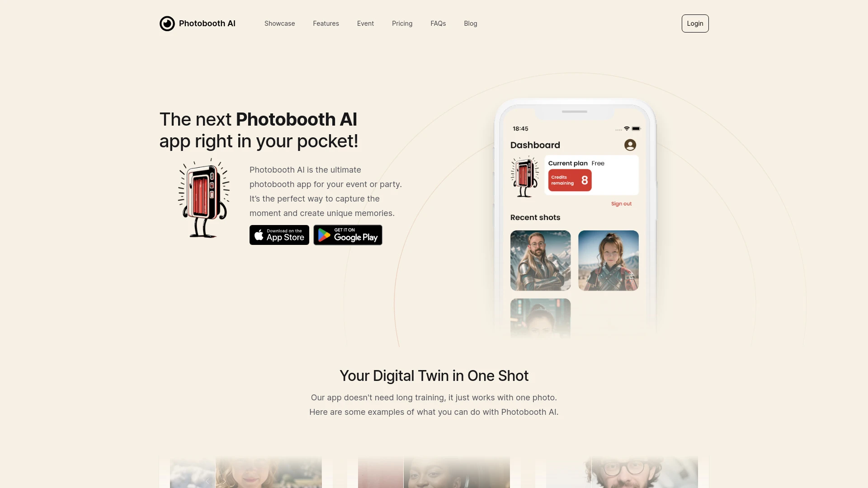868x488 pixels.
Task: Click the Dashboard header profile toggle
Action: click(x=630, y=145)
